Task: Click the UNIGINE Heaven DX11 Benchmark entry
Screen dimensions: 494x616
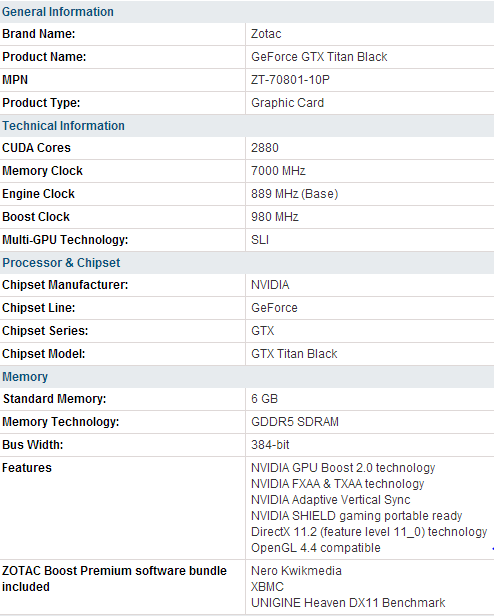Action: pos(348,603)
